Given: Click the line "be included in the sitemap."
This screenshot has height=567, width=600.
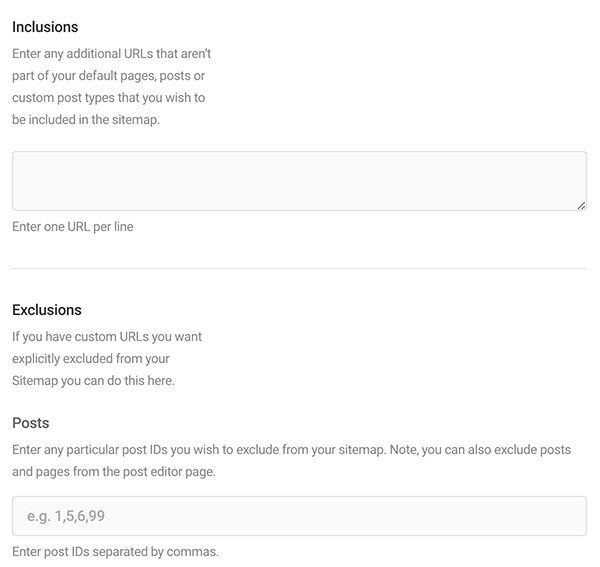Looking at the screenshot, I should tap(86, 120).
